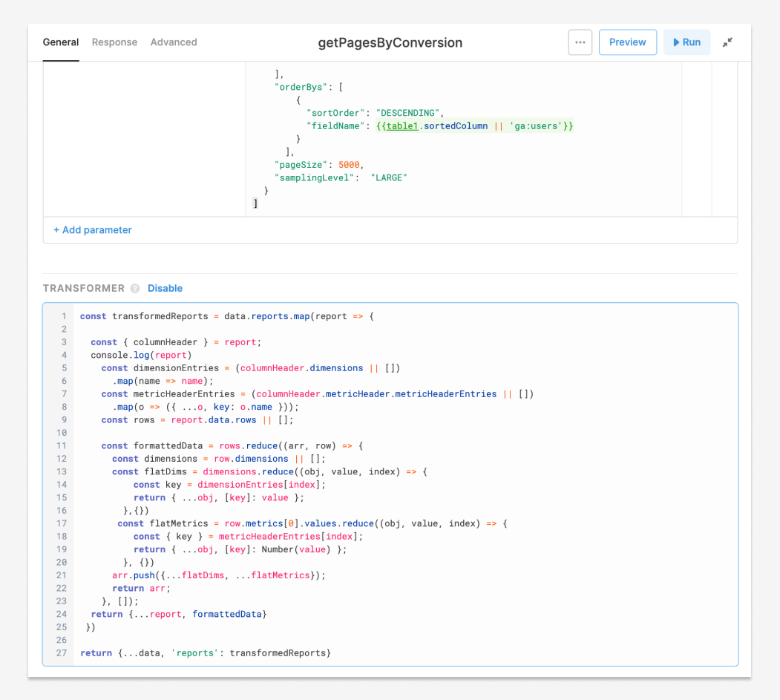780x700 pixels.
Task: Click Number(value) on line 19
Action: click(x=296, y=549)
